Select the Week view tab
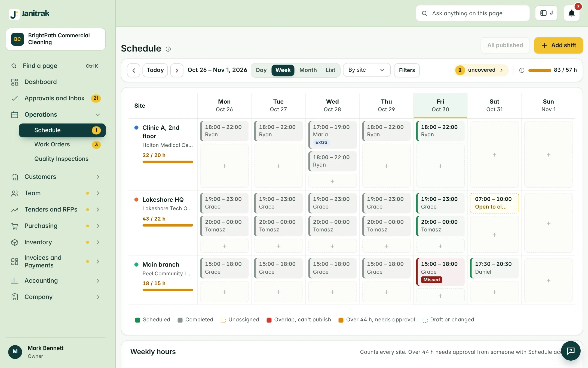Image resolution: width=588 pixels, height=368 pixels. (x=283, y=70)
